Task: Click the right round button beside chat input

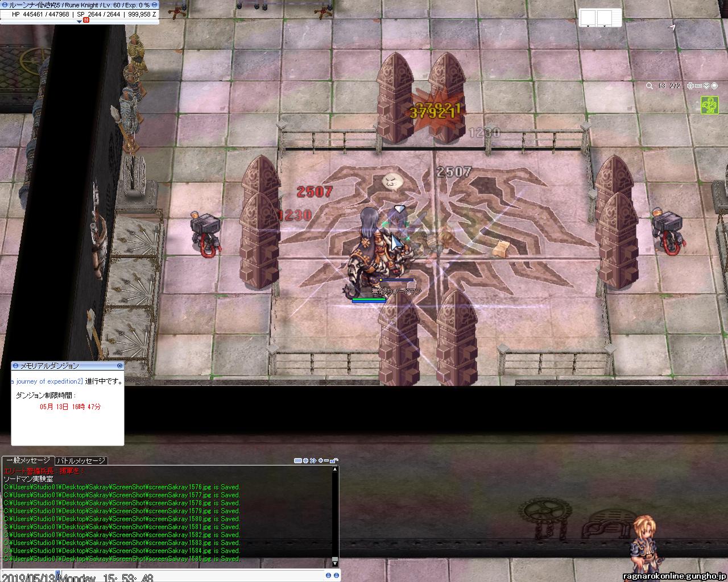Action: [337, 576]
